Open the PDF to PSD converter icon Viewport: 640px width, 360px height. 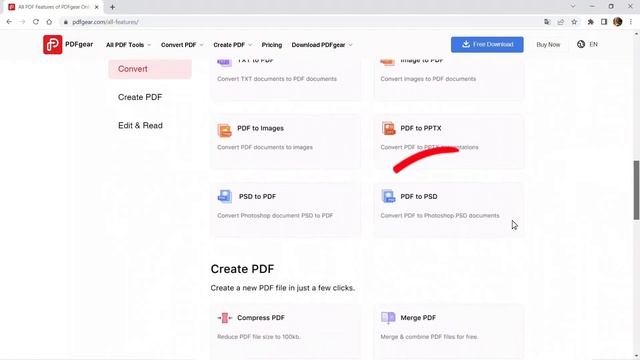click(x=388, y=196)
